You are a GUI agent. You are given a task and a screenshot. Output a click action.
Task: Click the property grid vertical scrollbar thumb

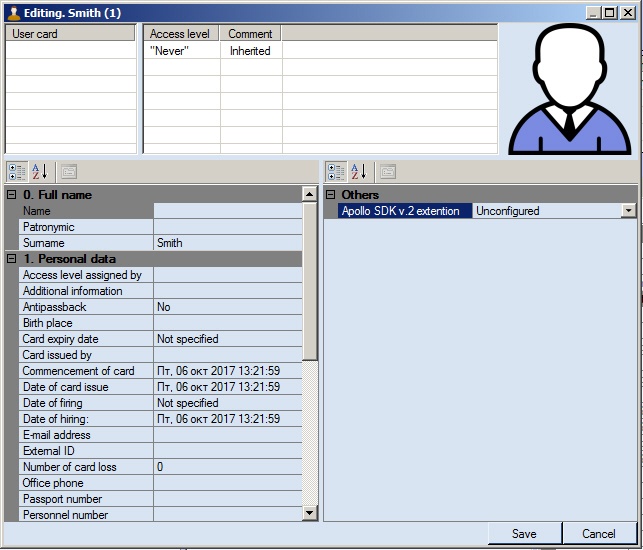(x=310, y=281)
